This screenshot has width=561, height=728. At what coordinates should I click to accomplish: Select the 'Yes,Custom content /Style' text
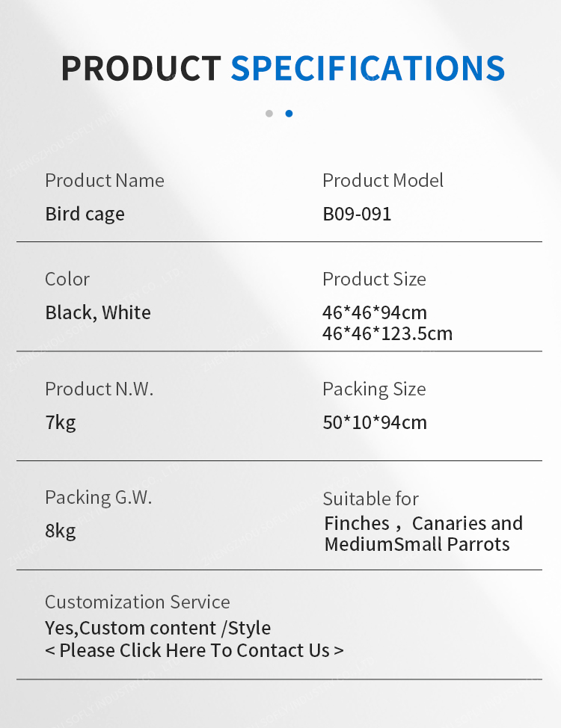(x=158, y=628)
